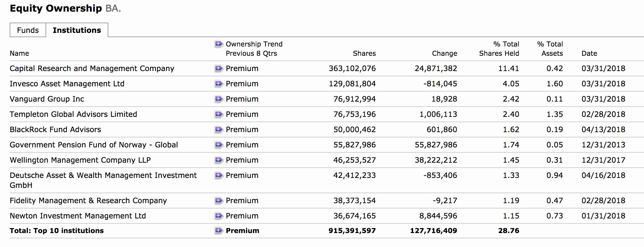The height and width of the screenshot is (247, 644).
Task: Open Premium link for Government Pension Fund
Action: [x=242, y=145]
